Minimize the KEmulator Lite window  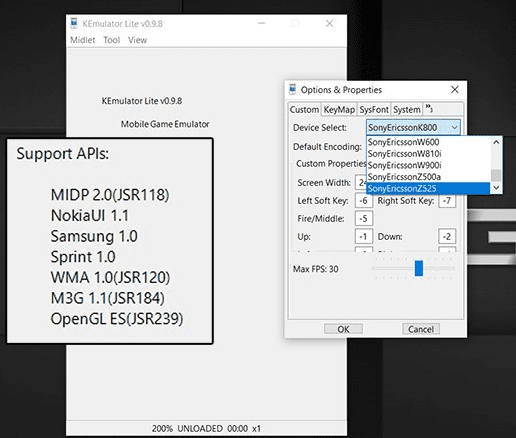point(262,23)
